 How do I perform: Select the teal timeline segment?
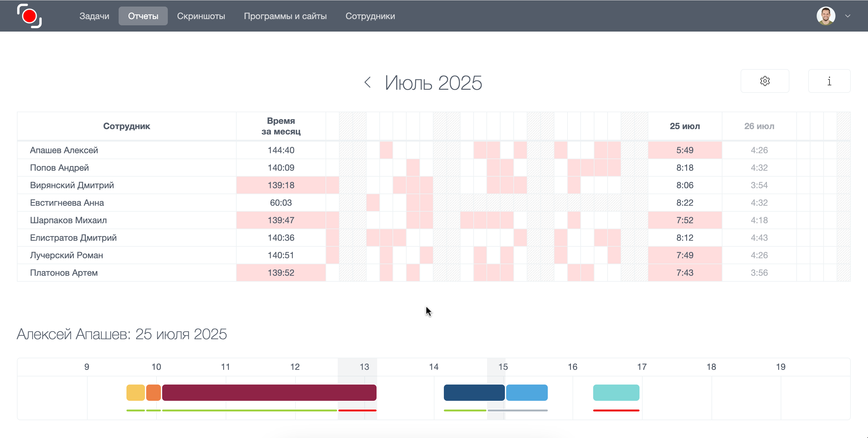(616, 393)
